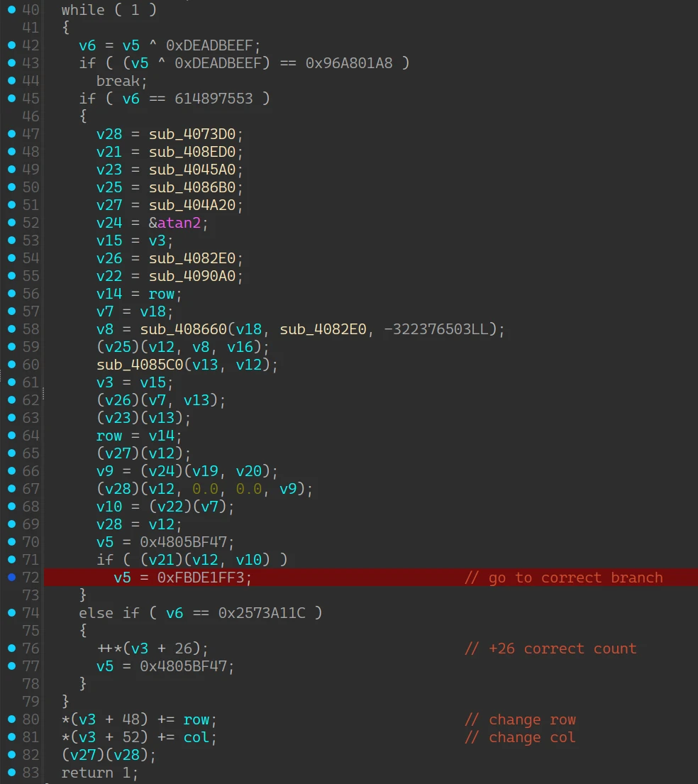Click the '+26 correct count' comment
Screen dimensions: 698x784
coord(550,648)
